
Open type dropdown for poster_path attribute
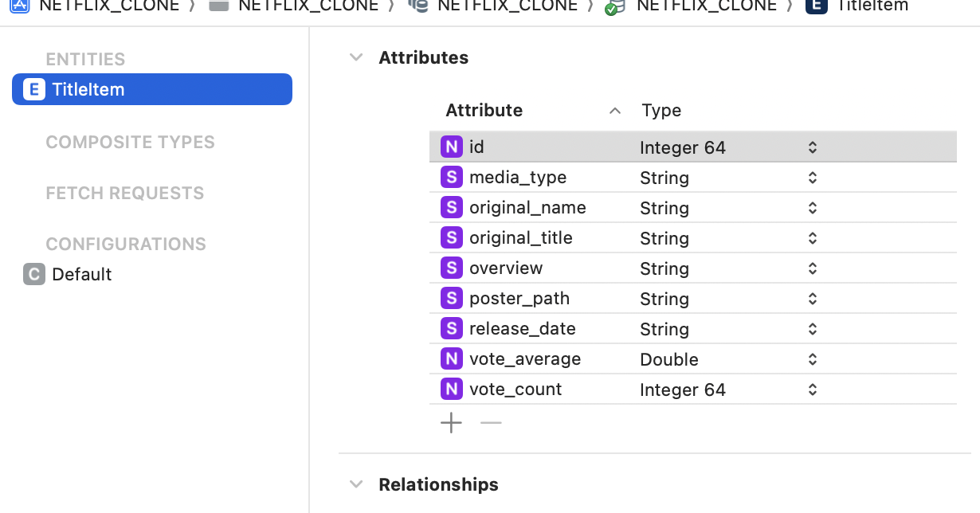pos(812,299)
